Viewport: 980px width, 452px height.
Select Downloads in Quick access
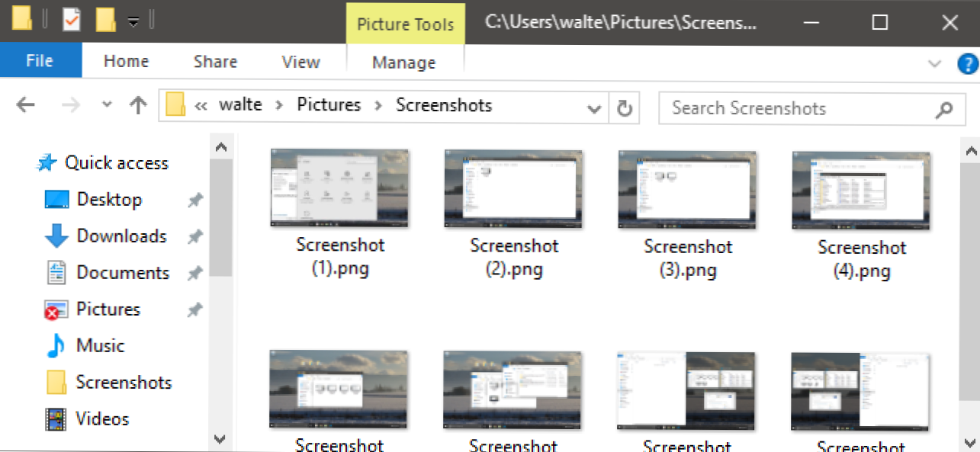pyautogui.click(x=121, y=236)
